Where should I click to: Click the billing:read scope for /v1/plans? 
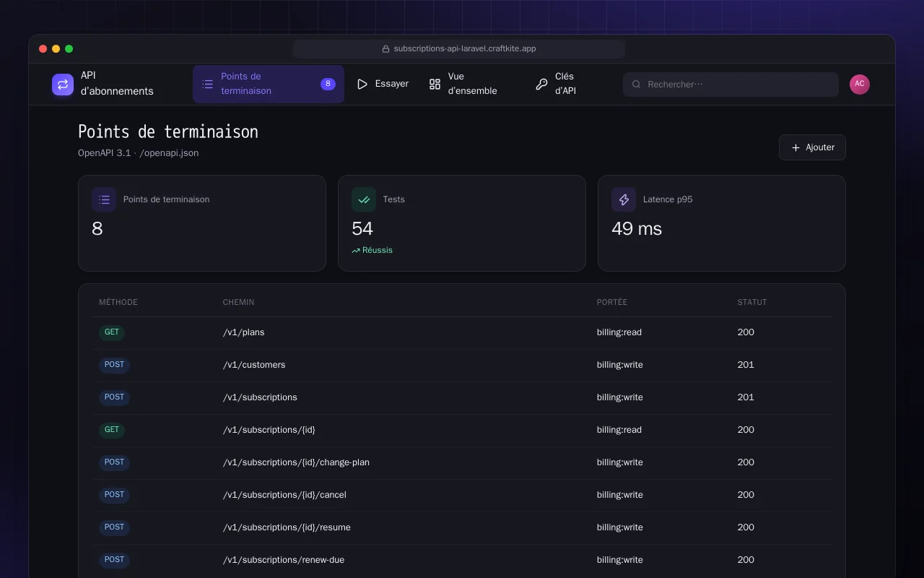619,332
